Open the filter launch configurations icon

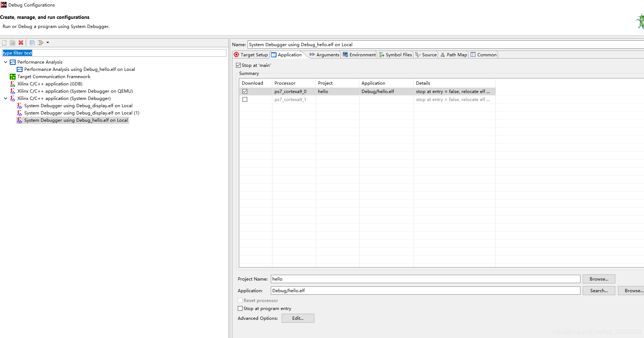(x=40, y=43)
